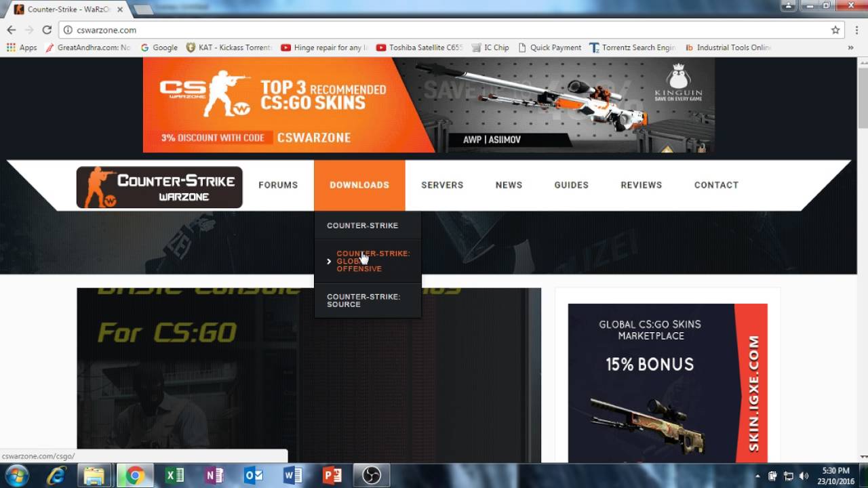
Task: Bookmark this page with the star icon
Action: [835, 30]
